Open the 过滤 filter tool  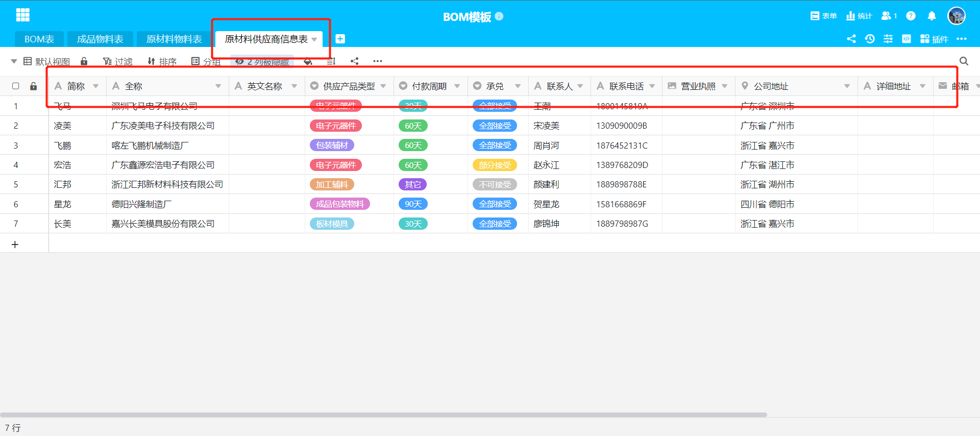click(117, 61)
